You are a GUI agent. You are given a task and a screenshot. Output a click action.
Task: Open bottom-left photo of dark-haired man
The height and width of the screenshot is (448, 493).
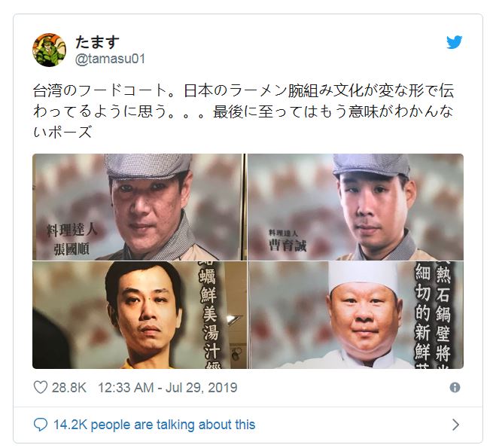(x=139, y=315)
